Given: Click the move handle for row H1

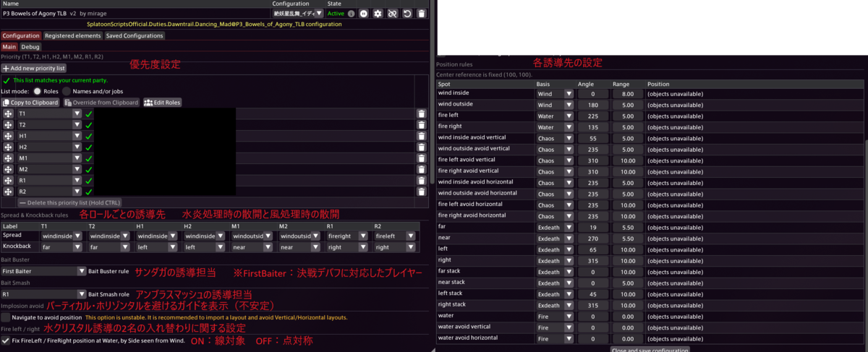Looking at the screenshot, I should tap(9, 136).
